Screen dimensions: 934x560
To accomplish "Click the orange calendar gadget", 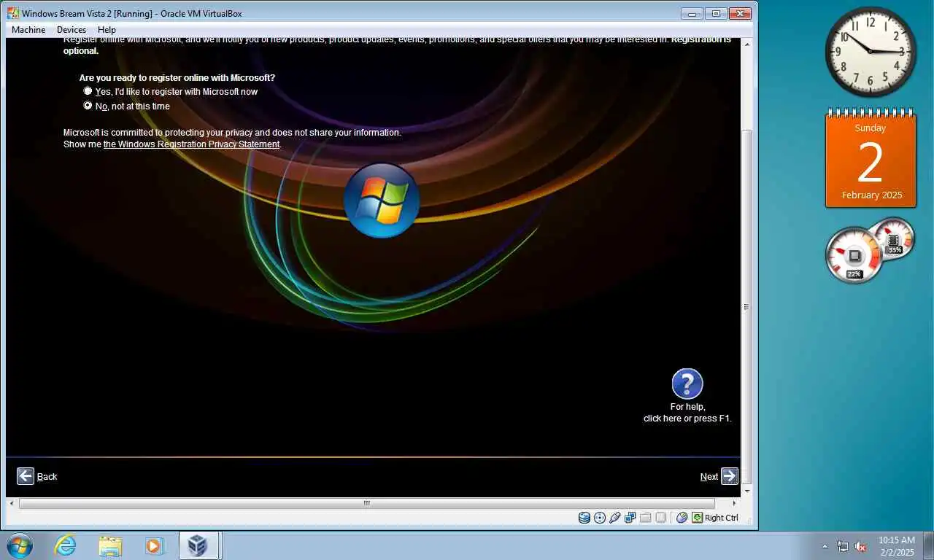I will [x=871, y=158].
